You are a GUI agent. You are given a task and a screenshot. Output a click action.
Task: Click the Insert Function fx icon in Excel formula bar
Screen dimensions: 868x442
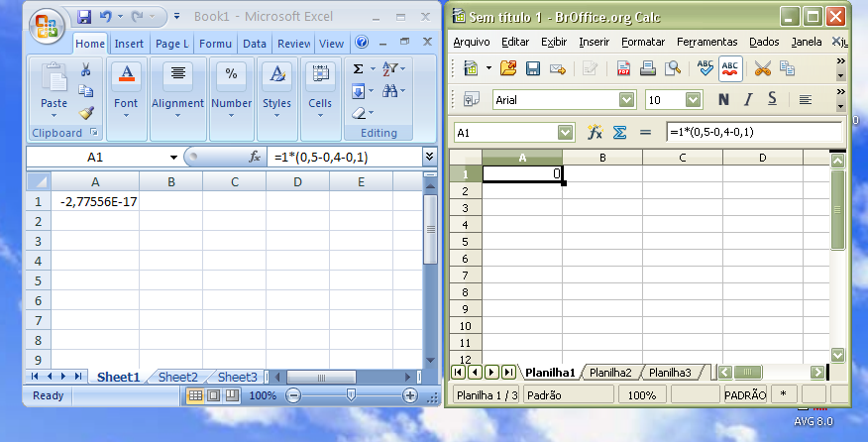tap(255, 158)
